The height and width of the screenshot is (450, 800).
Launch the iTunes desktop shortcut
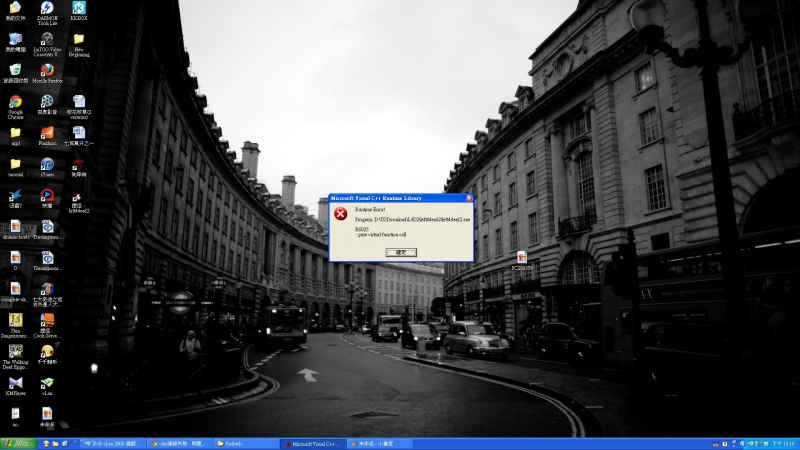pyautogui.click(x=47, y=167)
